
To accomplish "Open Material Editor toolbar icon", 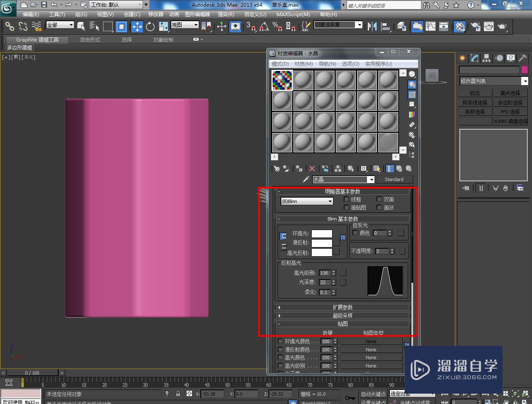I will 459,27.
